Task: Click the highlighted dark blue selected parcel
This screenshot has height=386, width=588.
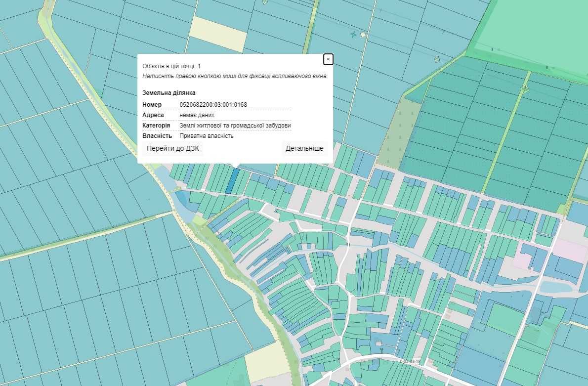Action: click(x=232, y=181)
